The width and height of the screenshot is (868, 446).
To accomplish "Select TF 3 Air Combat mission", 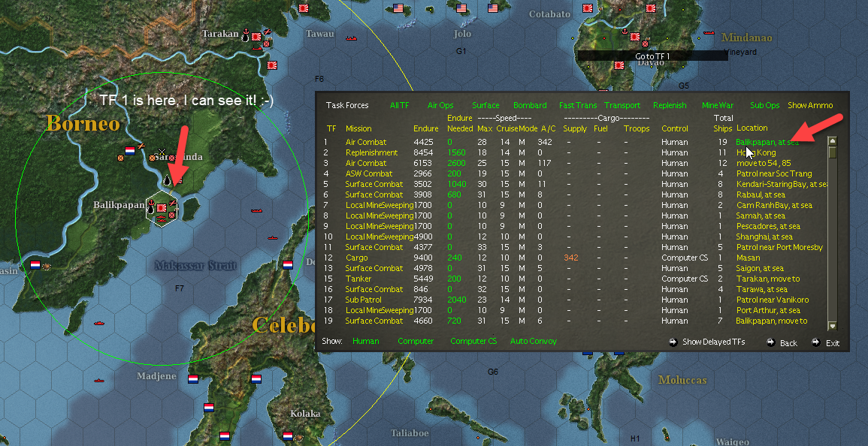I will point(366,163).
